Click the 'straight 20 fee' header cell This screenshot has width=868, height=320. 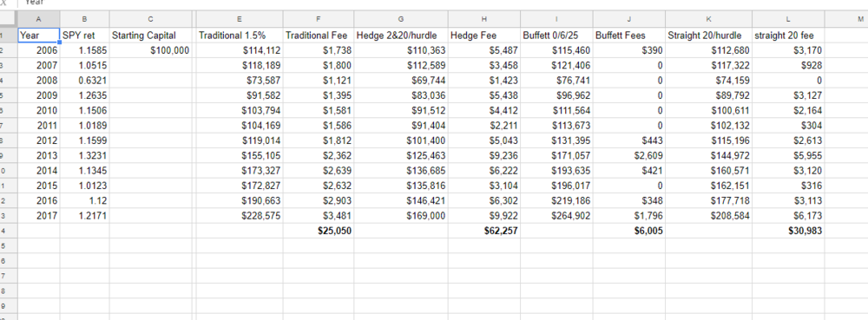788,36
